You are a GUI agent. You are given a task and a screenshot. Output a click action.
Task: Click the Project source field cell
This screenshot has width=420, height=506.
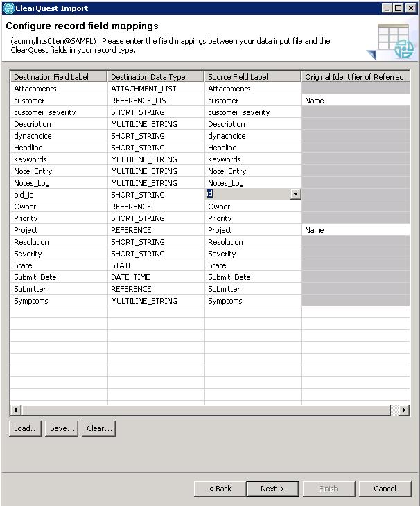[253, 230]
